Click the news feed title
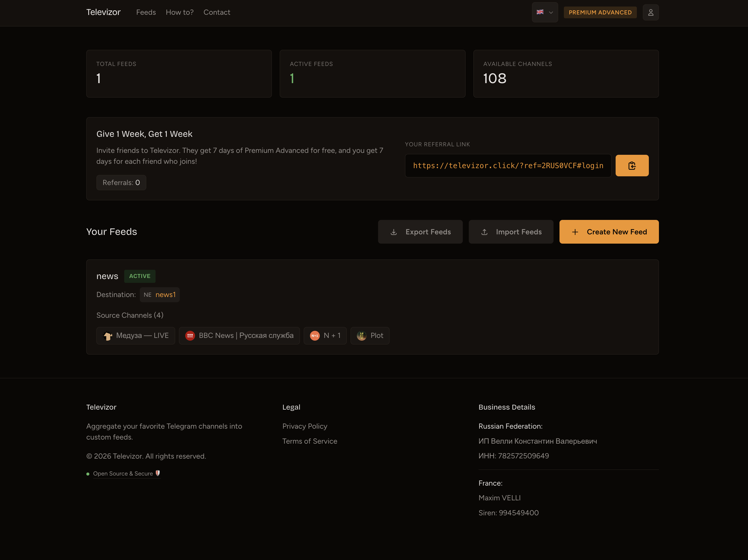This screenshot has width=748, height=560. [x=107, y=276]
